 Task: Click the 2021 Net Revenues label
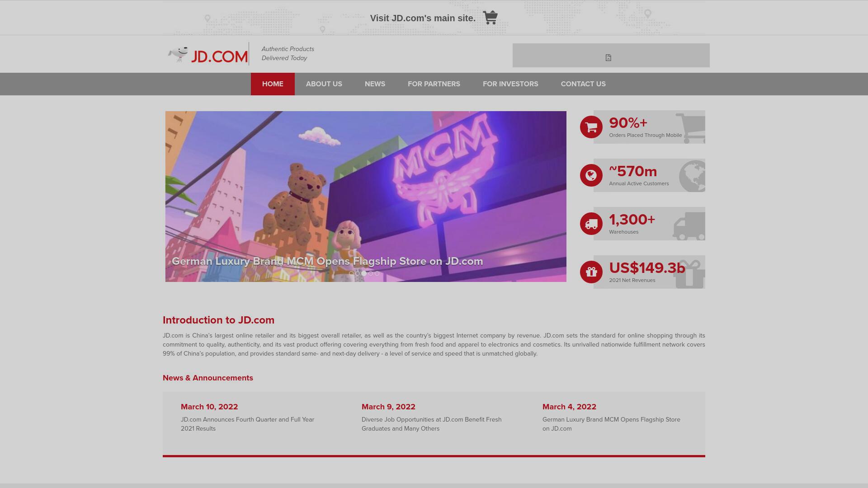632,280
